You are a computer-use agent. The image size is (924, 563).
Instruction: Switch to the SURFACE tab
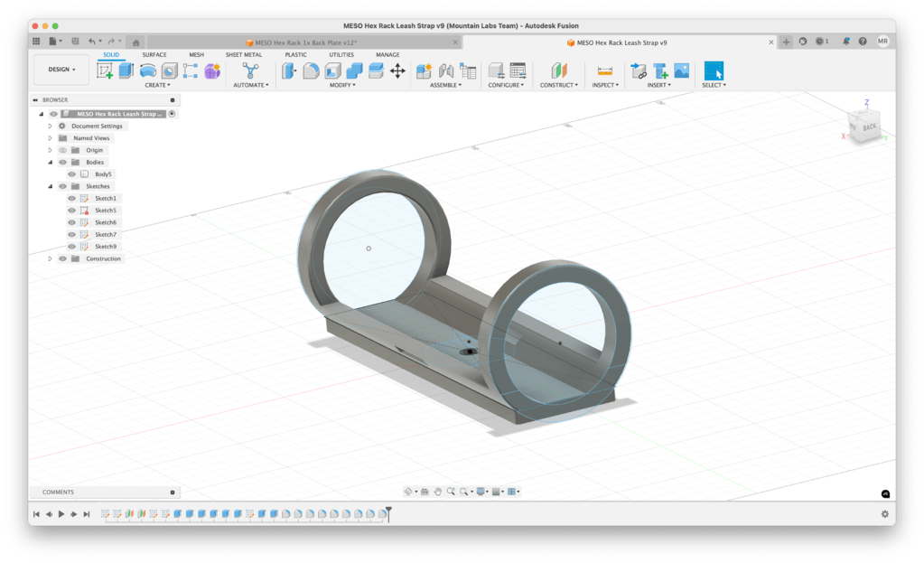154,54
